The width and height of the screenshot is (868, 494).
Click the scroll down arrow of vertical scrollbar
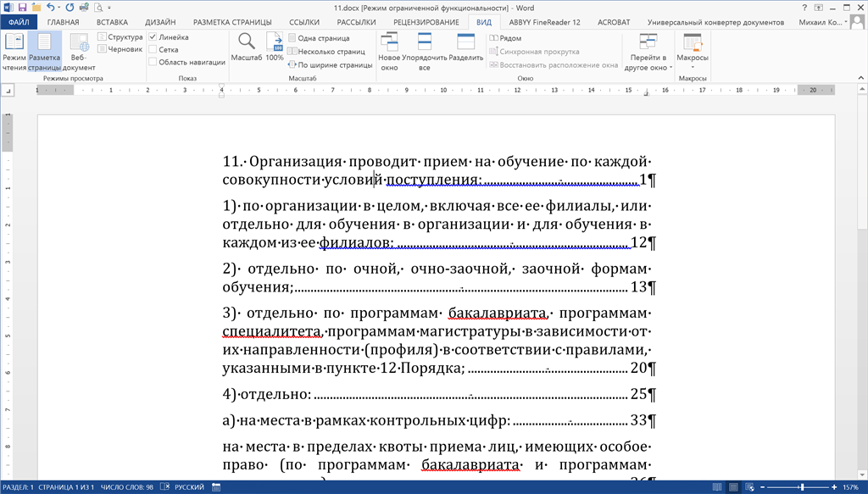coord(862,475)
